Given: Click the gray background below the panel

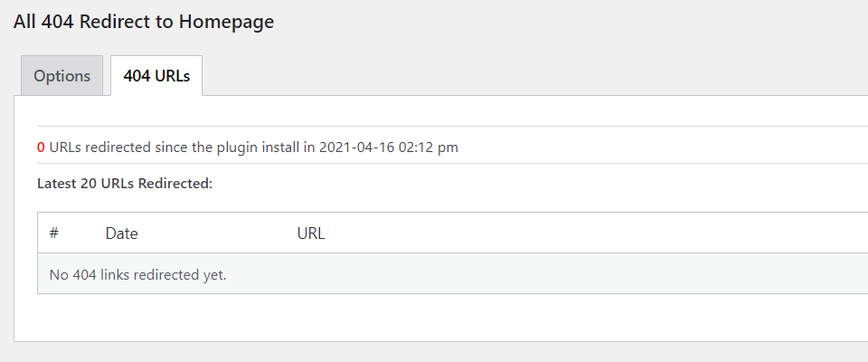Looking at the screenshot, I should click(434, 353).
